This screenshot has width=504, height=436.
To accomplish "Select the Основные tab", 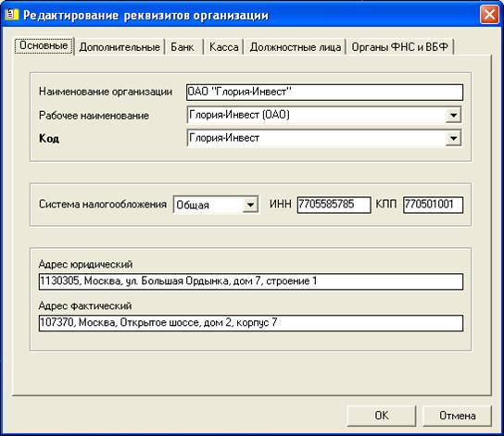I will (x=44, y=45).
